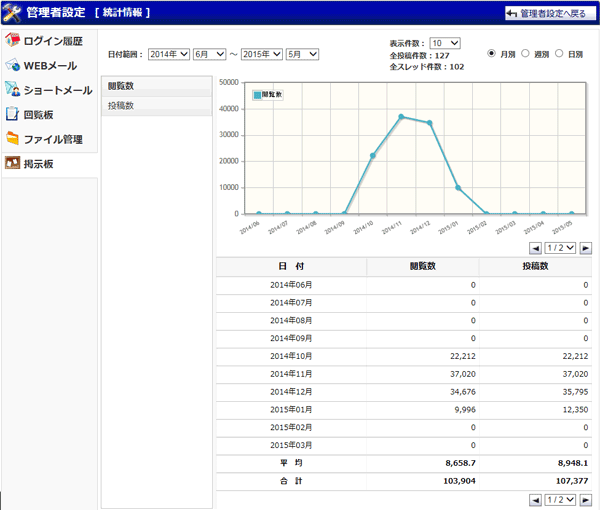Click 管理者設定へ戻る button
This screenshot has width=600, height=510.
point(548,13)
